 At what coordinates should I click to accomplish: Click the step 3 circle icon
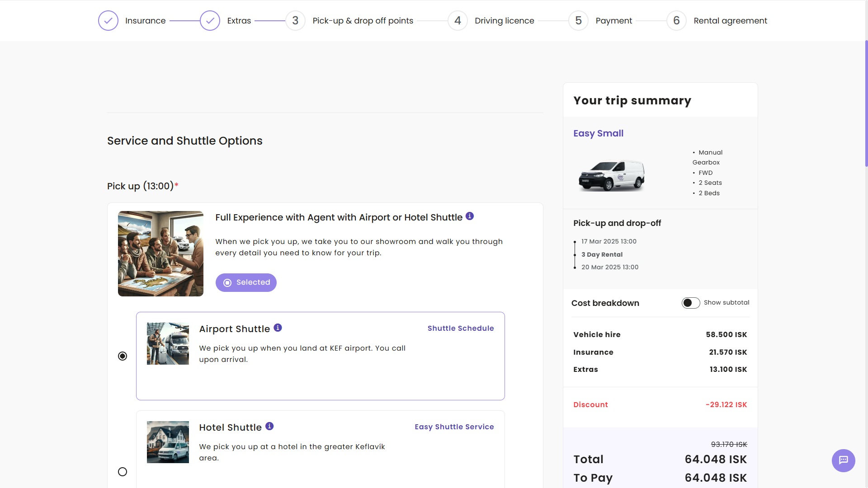(295, 21)
